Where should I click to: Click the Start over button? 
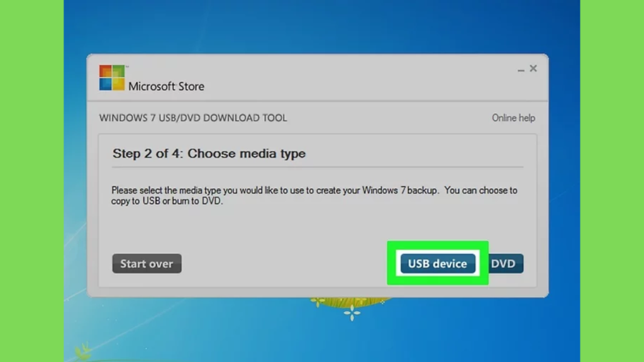click(x=147, y=263)
